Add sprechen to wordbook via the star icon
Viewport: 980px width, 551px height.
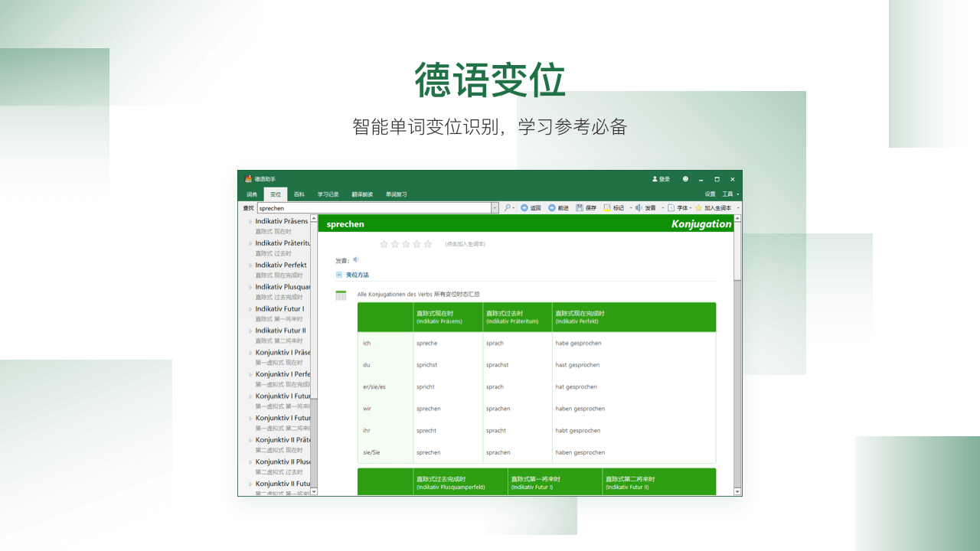(699, 207)
